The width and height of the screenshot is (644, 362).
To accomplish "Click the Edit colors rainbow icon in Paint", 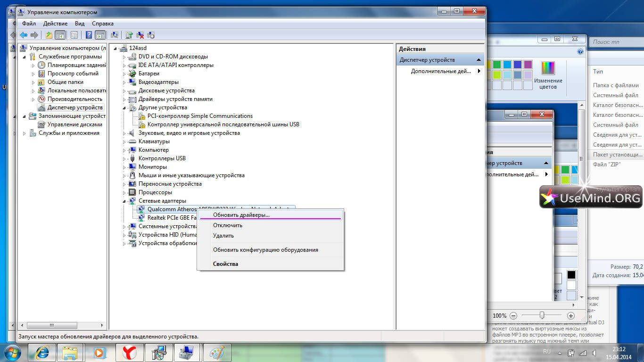I will coord(548,68).
